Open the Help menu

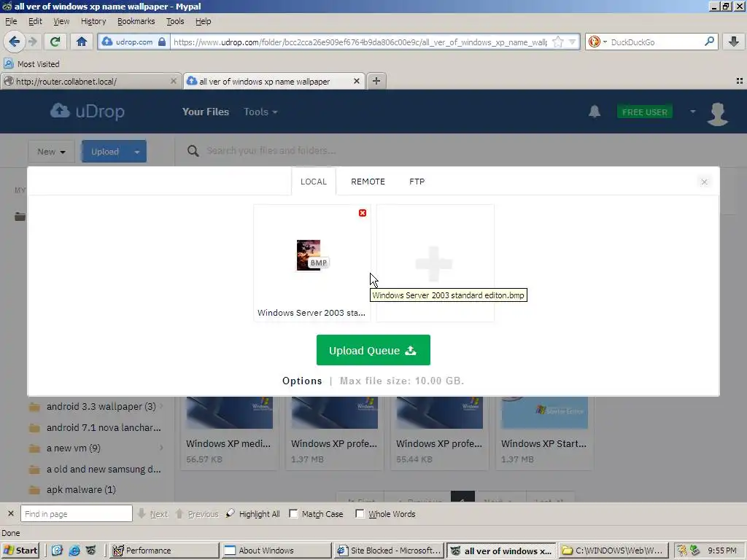tap(203, 21)
